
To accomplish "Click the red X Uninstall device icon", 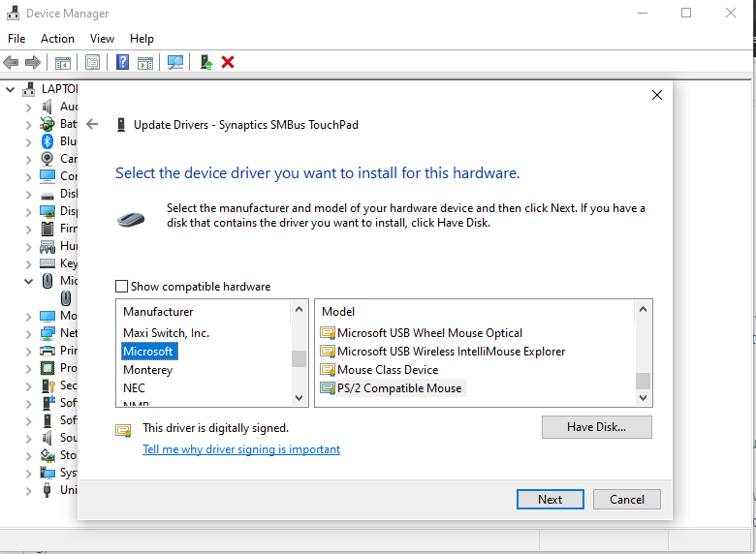I will 228,62.
